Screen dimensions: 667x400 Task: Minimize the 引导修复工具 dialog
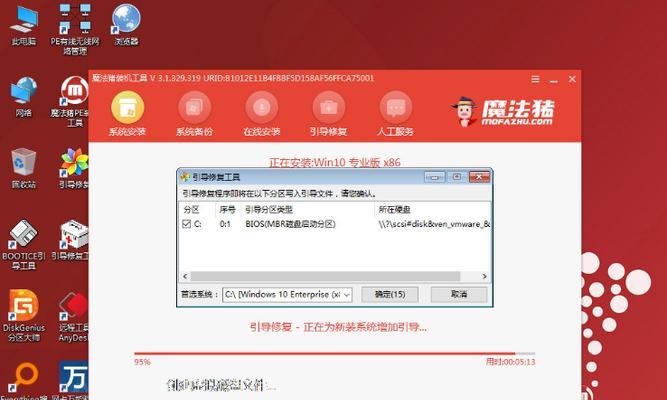(x=434, y=177)
